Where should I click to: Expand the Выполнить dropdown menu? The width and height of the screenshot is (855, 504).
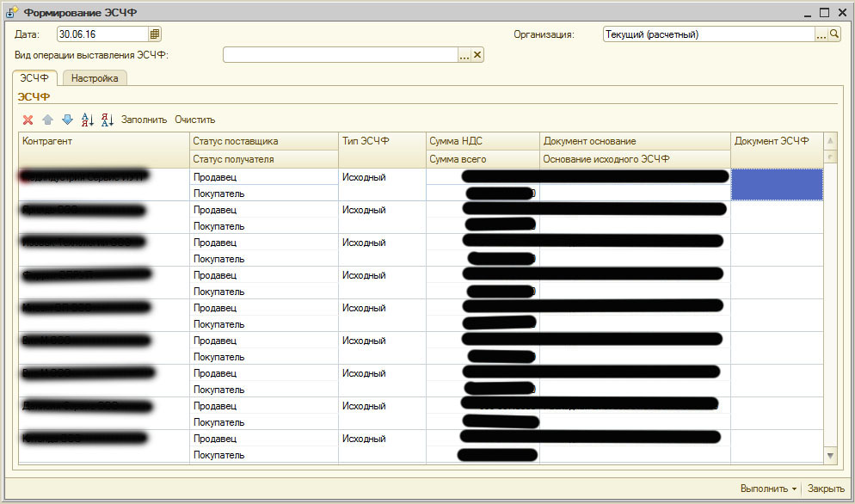[x=769, y=489]
